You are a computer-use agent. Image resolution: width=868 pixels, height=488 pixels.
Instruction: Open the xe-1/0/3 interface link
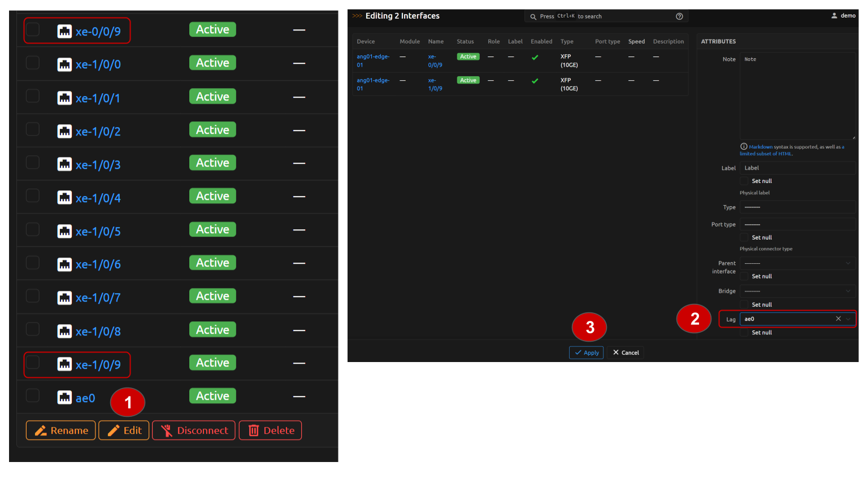(x=98, y=165)
